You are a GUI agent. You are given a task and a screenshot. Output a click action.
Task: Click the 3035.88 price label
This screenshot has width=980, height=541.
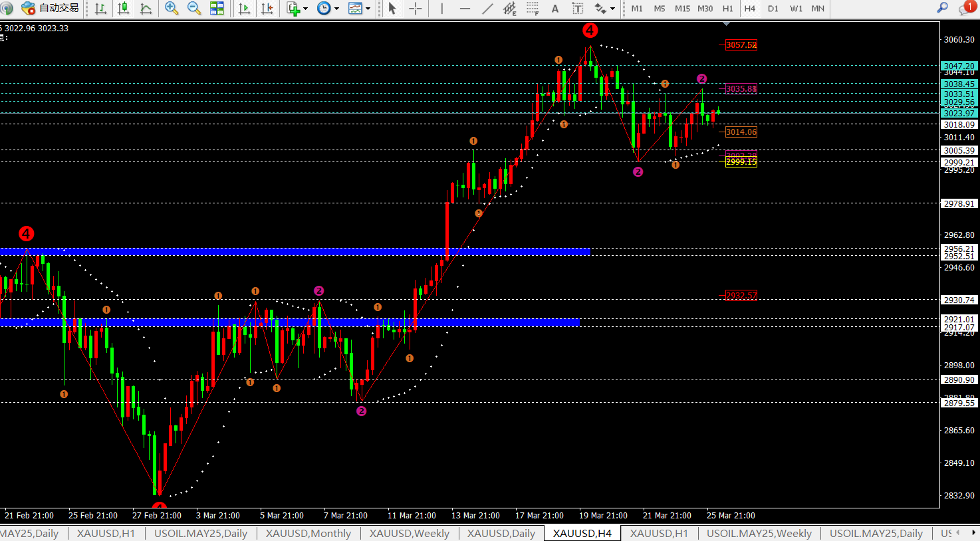coord(741,88)
